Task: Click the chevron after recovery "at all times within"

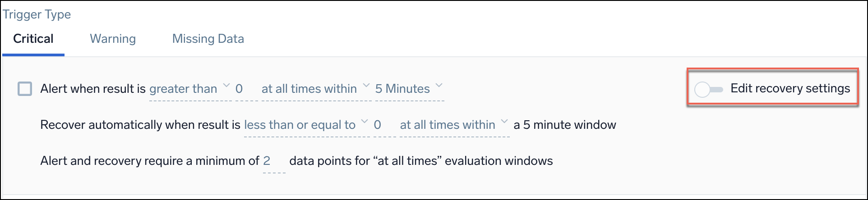Action: point(504,122)
